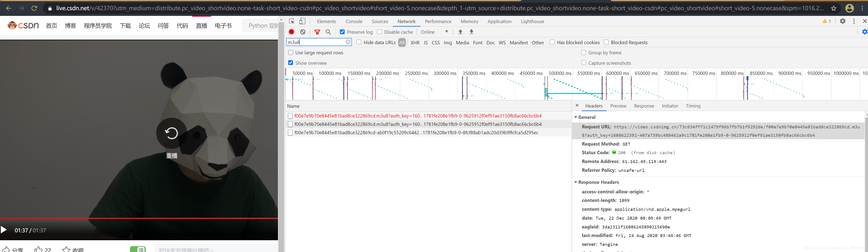Image resolution: width=868 pixels, height=252 pixels.
Task: Check the Group by frame option
Action: 584,53
